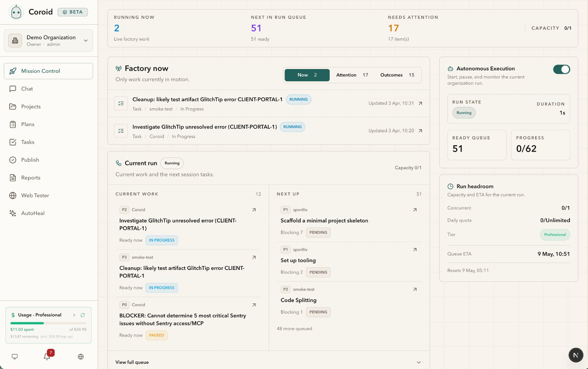Screen dimensions: 588x369
Task: Go to Projects page
Action: pos(49,107)
